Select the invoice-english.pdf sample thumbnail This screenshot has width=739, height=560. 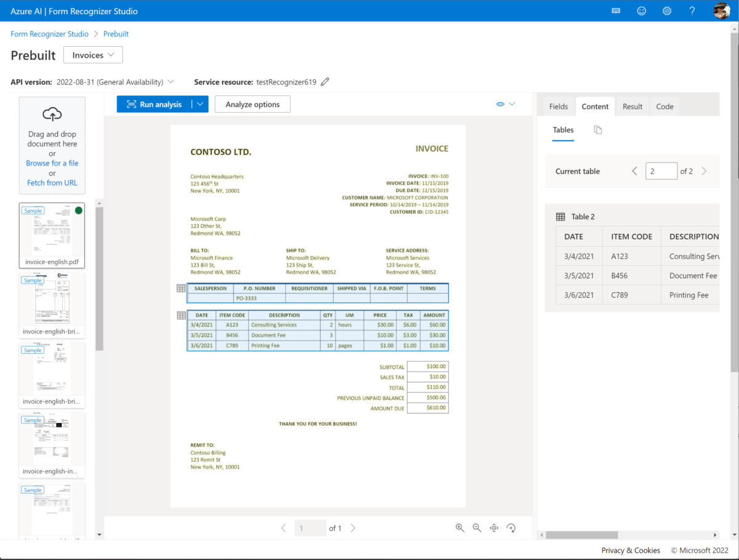(x=52, y=236)
